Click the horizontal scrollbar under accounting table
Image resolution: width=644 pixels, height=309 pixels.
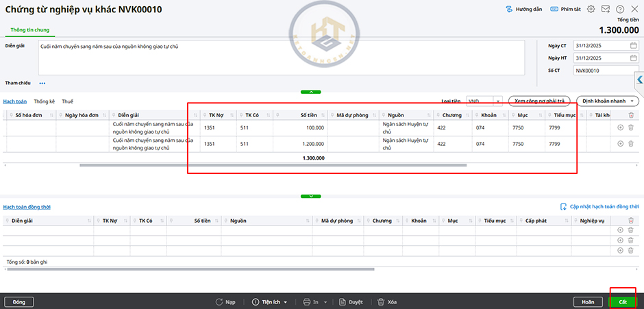pos(273,165)
